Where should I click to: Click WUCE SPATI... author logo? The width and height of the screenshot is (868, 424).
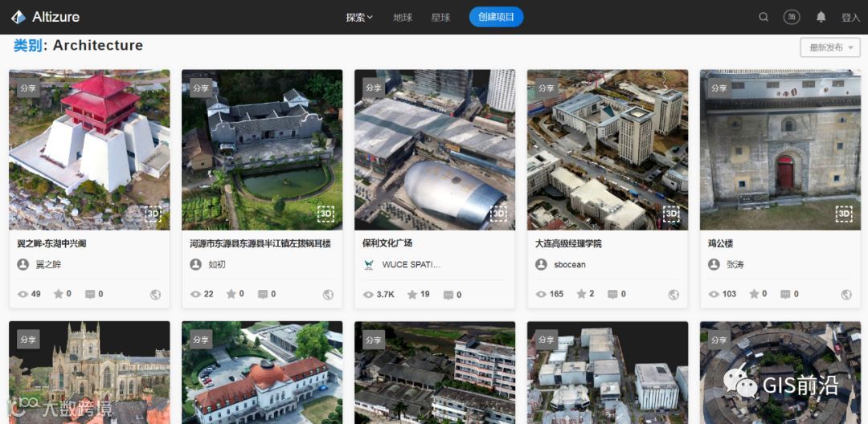369,265
